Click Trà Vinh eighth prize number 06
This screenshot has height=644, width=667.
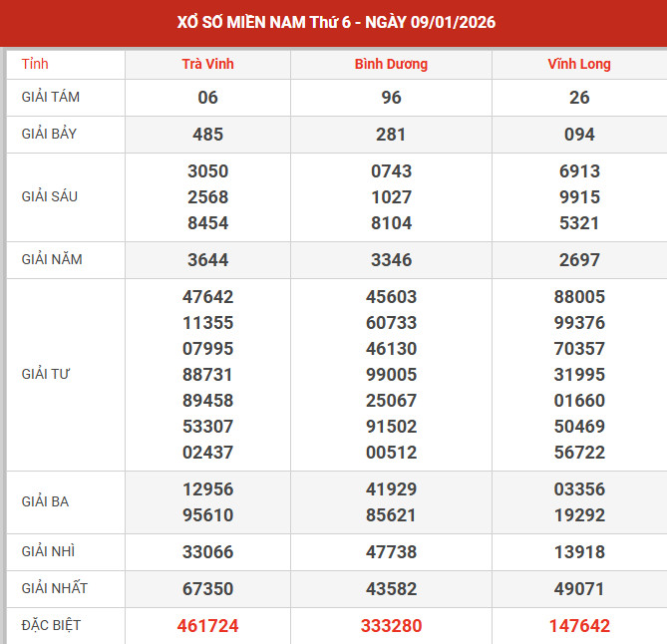(x=207, y=98)
